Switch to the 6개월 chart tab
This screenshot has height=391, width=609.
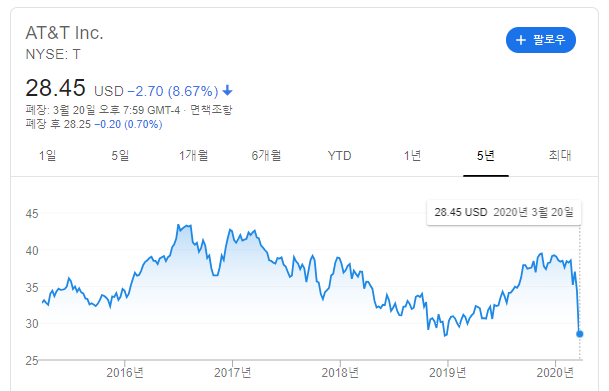pos(266,156)
